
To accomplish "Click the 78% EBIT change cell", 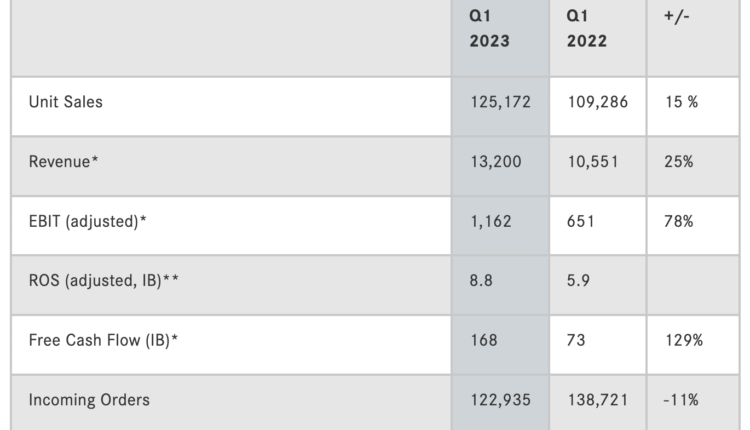I will click(679, 221).
